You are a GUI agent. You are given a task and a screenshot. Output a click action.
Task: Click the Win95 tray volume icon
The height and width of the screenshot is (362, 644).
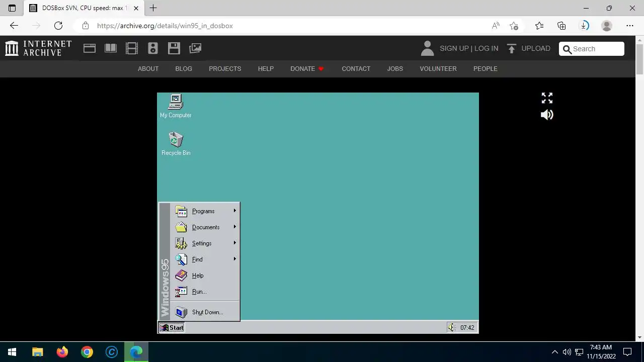click(x=451, y=328)
